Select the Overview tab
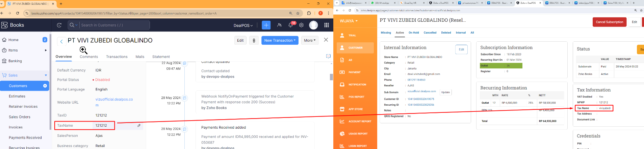This screenshot has height=149, width=644. (x=64, y=57)
